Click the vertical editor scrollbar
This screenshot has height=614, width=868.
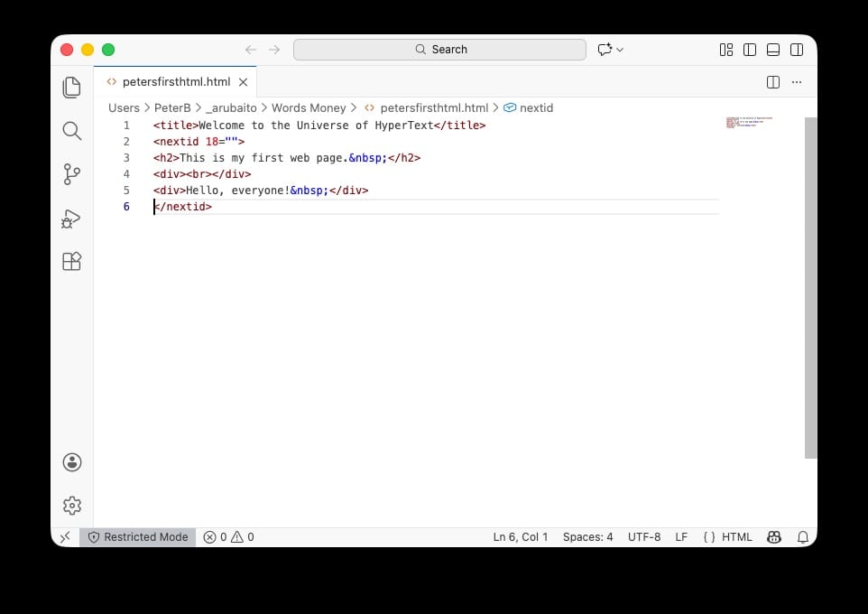(810, 288)
